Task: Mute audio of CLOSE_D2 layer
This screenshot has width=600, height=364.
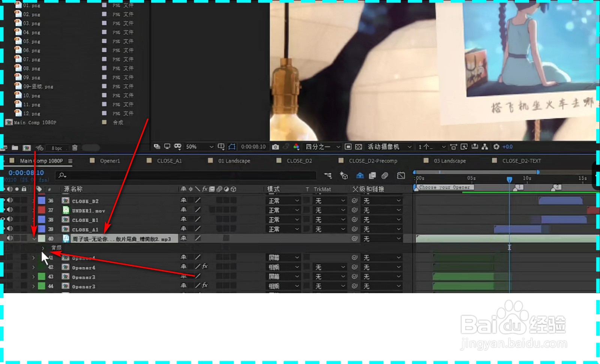Action: click(x=10, y=200)
